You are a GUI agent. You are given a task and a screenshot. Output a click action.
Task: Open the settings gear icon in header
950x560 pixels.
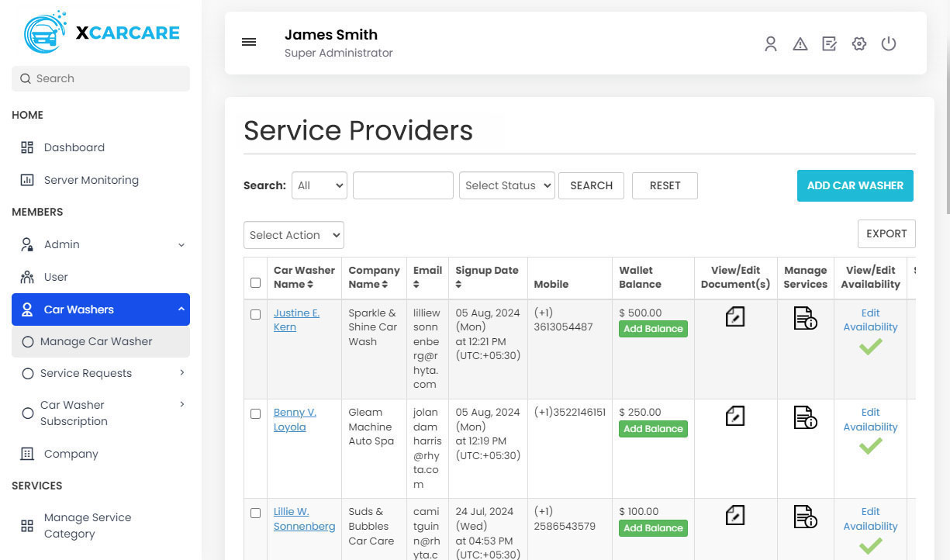coord(859,44)
